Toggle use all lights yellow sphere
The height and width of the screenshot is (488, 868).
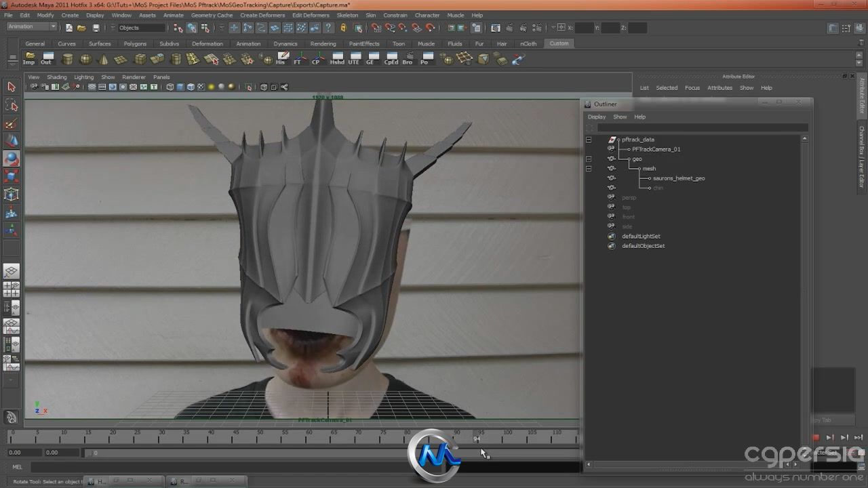211,87
